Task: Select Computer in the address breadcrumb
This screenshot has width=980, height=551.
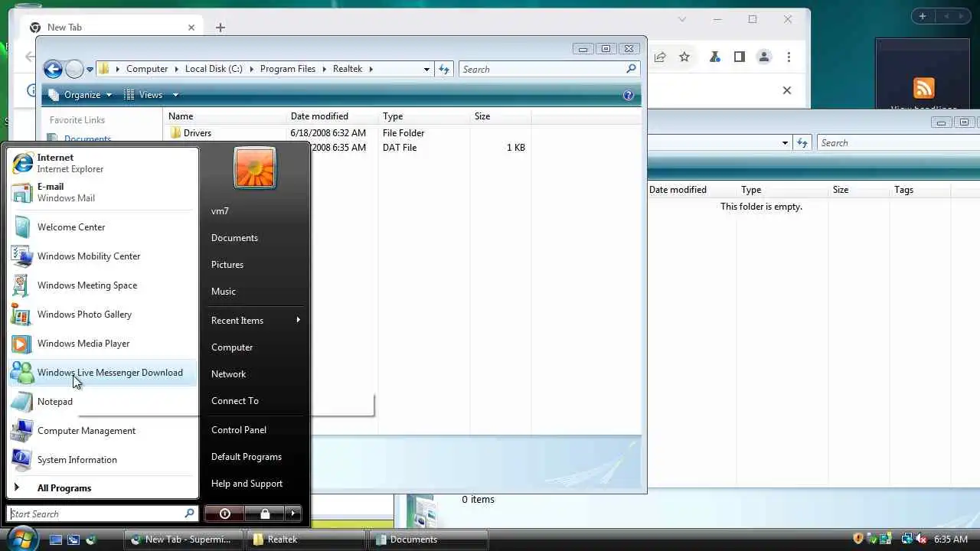Action: point(147,69)
